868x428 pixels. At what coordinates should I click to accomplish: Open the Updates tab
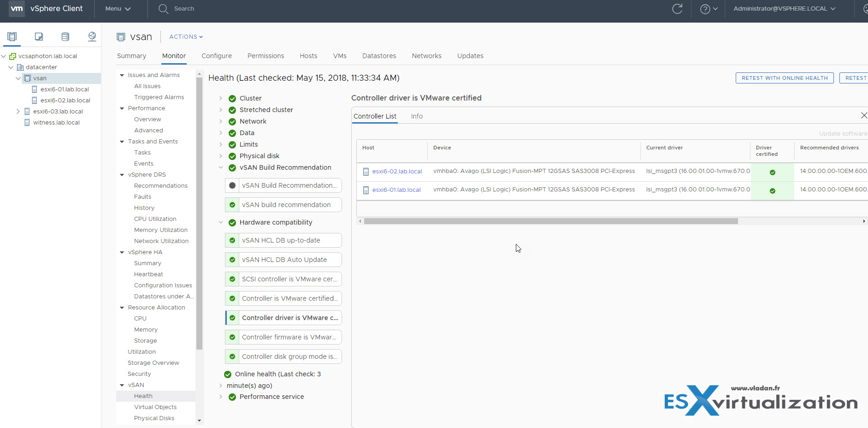point(470,56)
